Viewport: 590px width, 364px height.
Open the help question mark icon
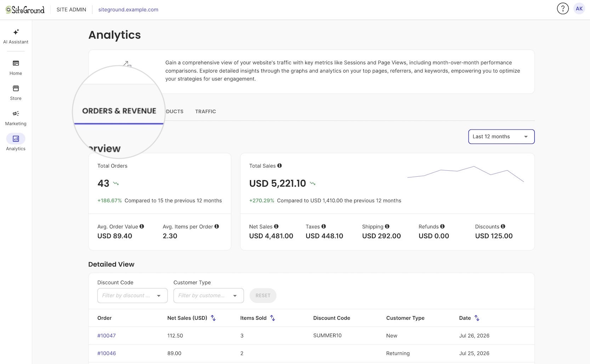pyautogui.click(x=563, y=8)
